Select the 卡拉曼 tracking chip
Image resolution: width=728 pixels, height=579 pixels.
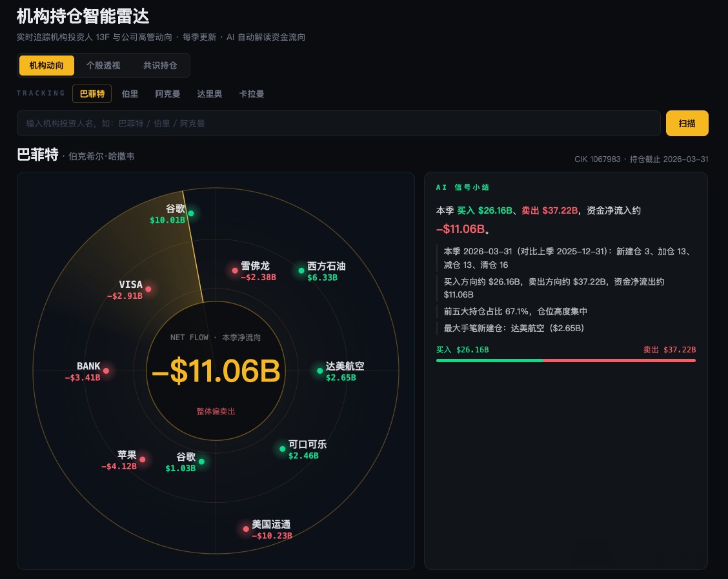coord(252,94)
